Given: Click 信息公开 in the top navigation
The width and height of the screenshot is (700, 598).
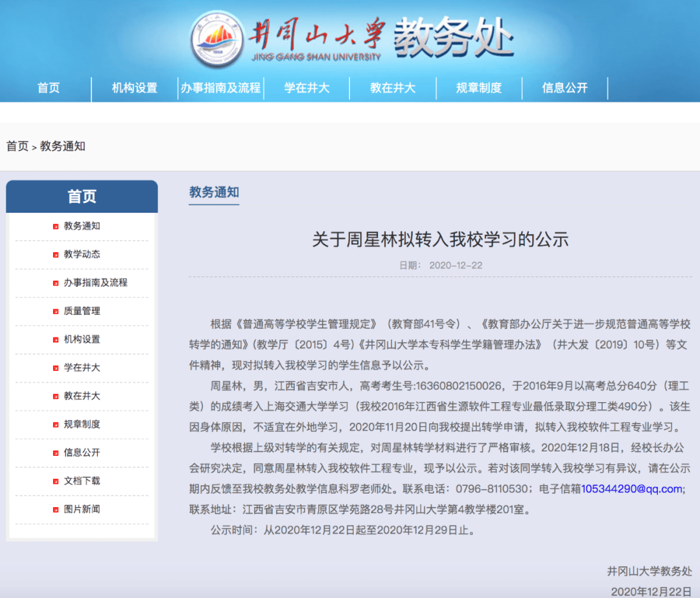Looking at the screenshot, I should pos(565,89).
